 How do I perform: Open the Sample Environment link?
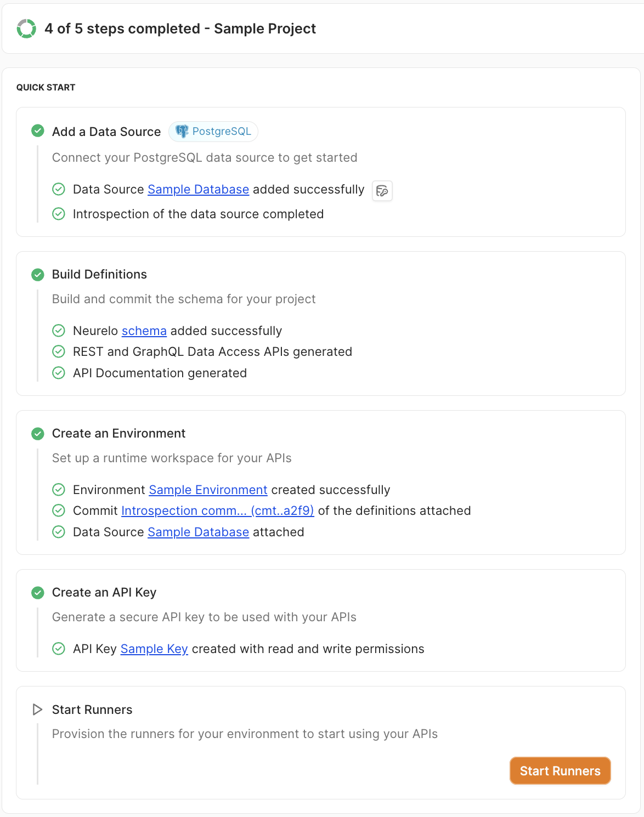pyautogui.click(x=208, y=490)
